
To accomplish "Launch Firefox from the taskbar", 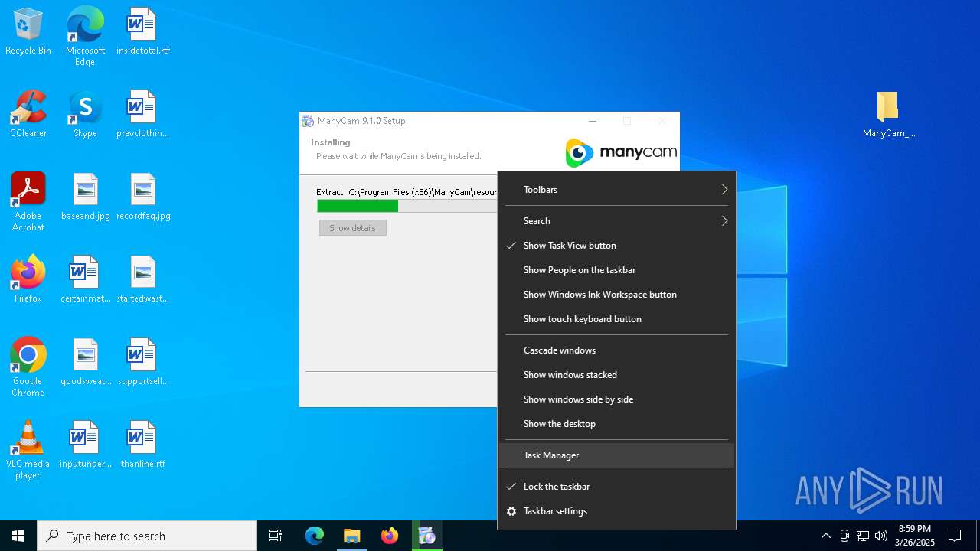I will point(389,536).
